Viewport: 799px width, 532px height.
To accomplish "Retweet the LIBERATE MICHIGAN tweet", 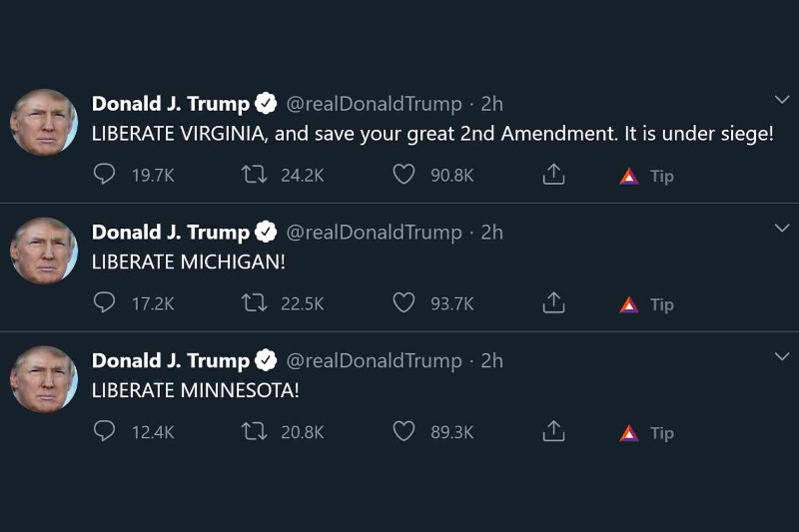I will (x=254, y=303).
